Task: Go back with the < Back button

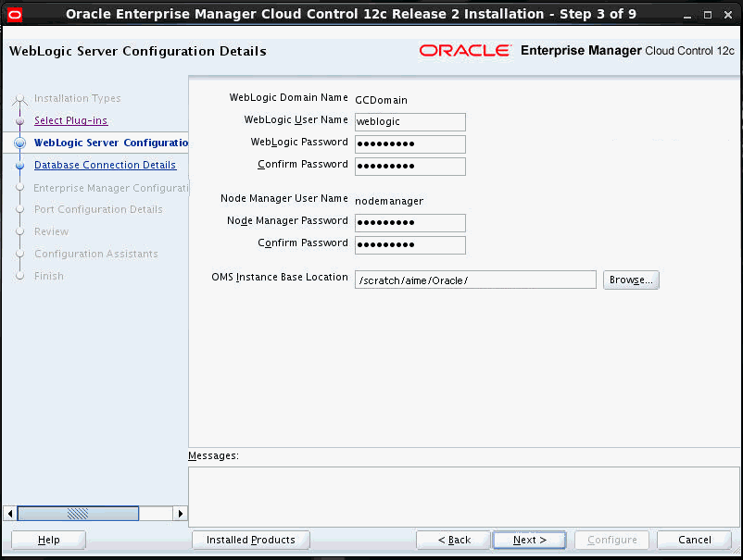Action: [x=453, y=540]
